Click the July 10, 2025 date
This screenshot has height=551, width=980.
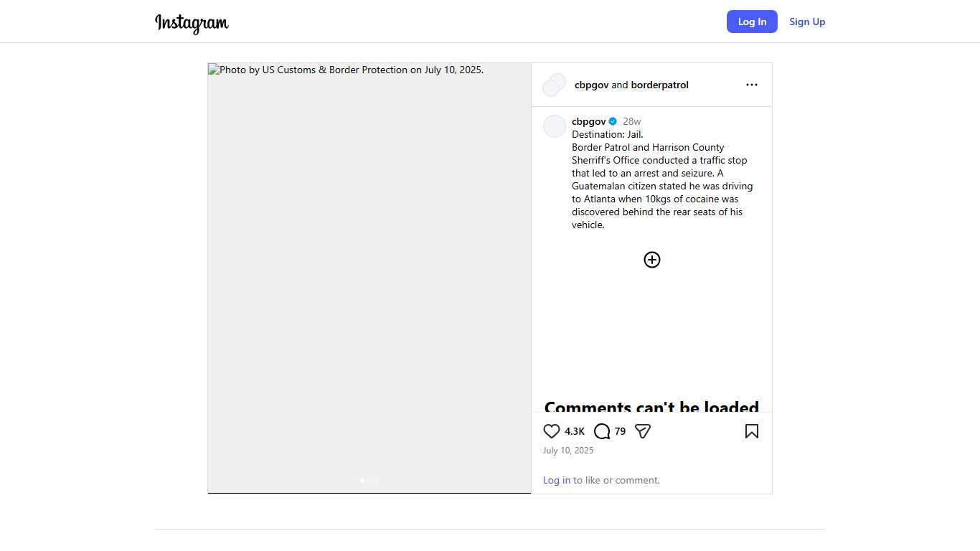[x=567, y=451]
